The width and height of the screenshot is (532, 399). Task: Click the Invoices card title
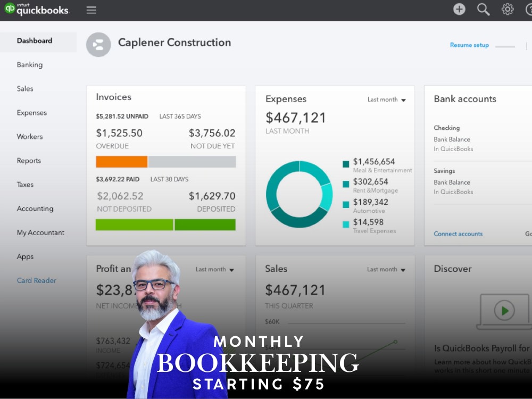pos(114,97)
